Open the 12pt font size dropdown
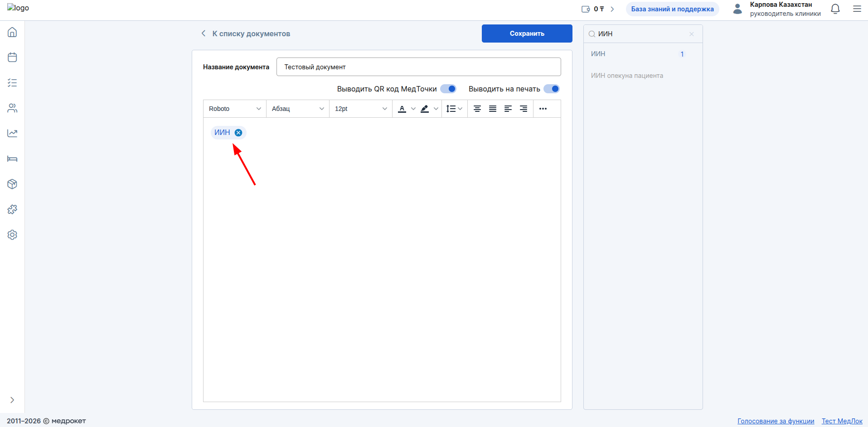The image size is (868, 427). pos(361,109)
